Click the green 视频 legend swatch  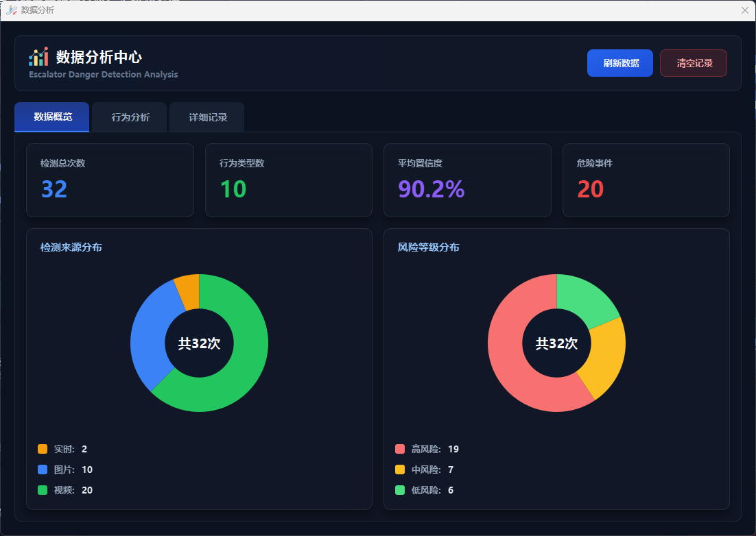click(43, 490)
